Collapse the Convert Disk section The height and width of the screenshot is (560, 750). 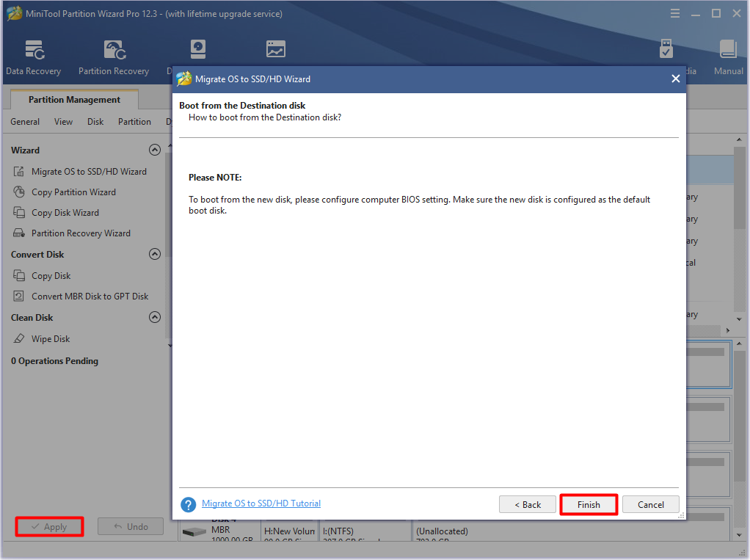click(x=155, y=254)
